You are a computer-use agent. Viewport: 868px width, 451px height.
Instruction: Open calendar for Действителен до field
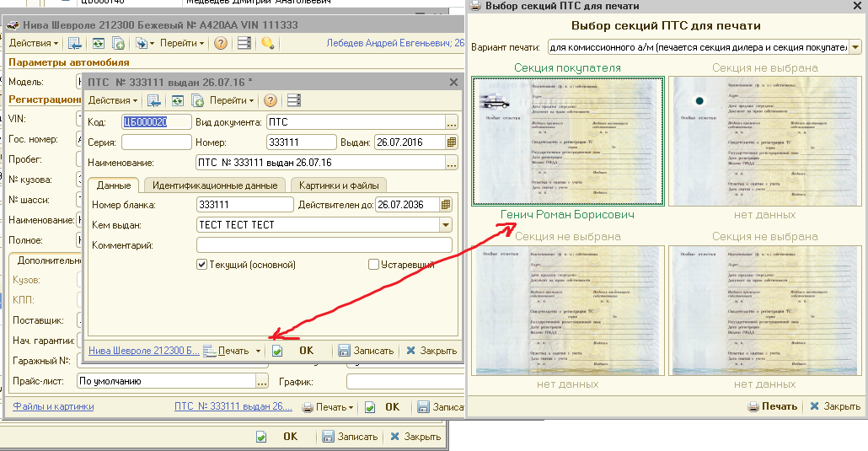[x=446, y=205]
